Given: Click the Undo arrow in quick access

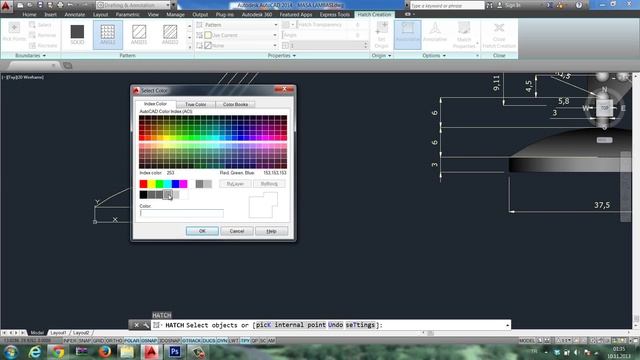Looking at the screenshot, I should (x=70, y=5).
